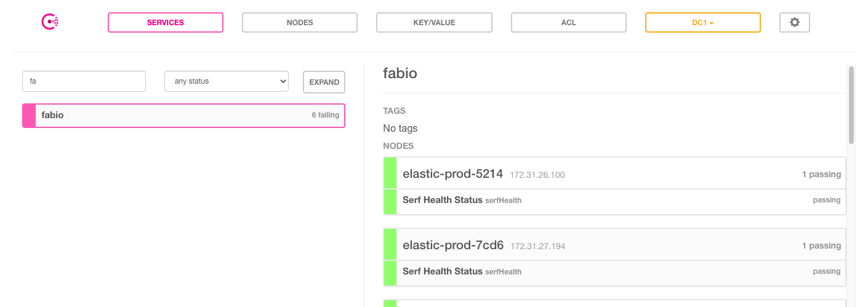Switch to the NODES tab

click(x=300, y=22)
